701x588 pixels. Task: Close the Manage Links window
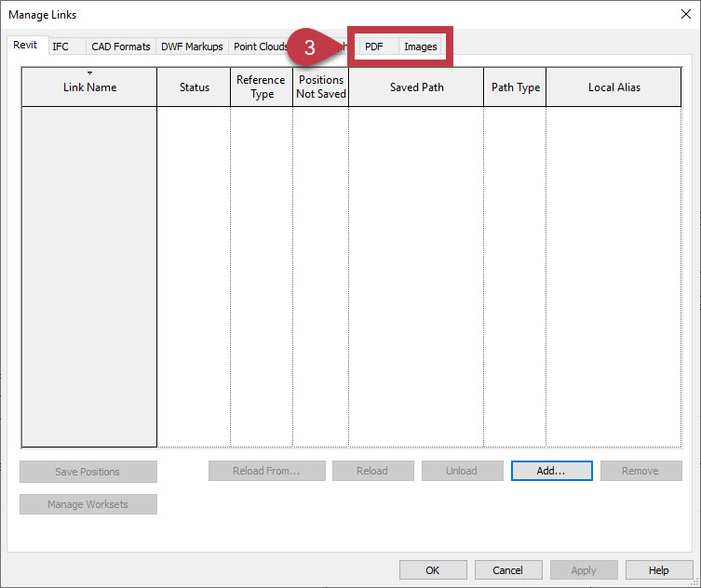coord(685,13)
